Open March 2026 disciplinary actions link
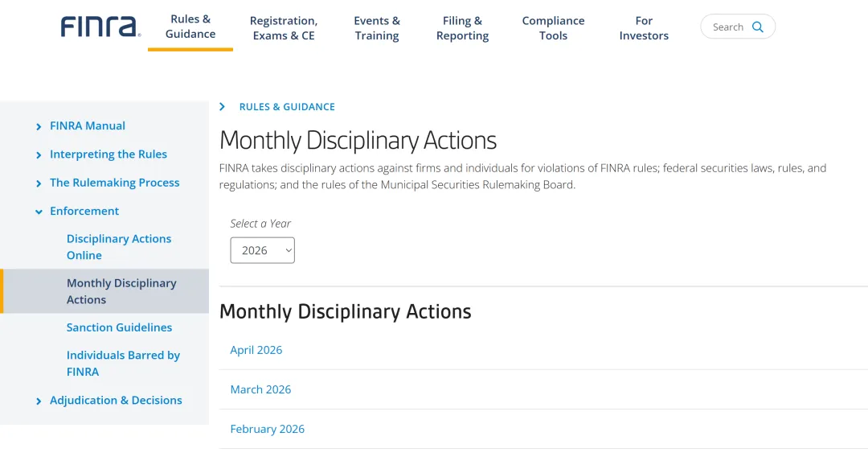The height and width of the screenshot is (461, 868). pos(260,389)
